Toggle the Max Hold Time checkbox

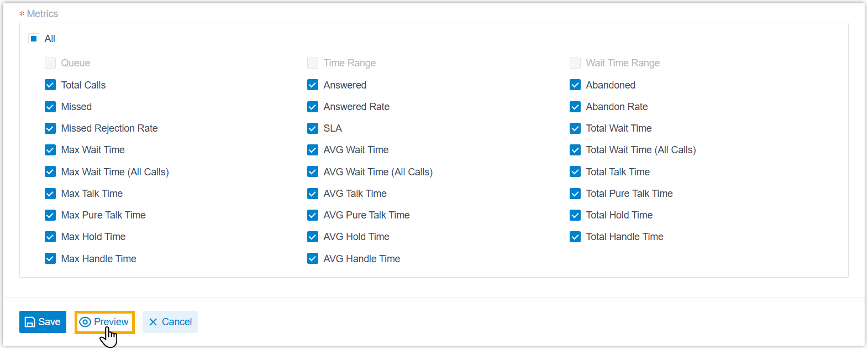point(50,237)
